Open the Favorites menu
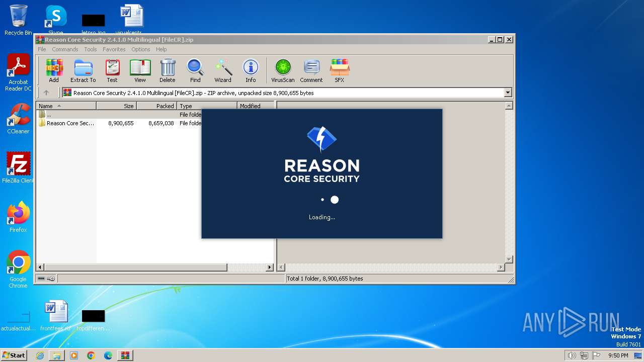The width and height of the screenshot is (644, 362). tap(114, 49)
